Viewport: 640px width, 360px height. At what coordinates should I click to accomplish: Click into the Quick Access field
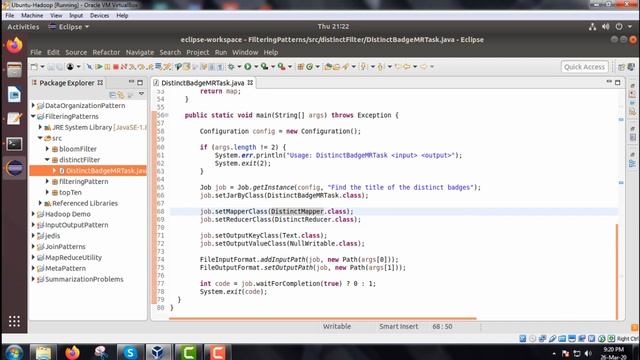584,67
